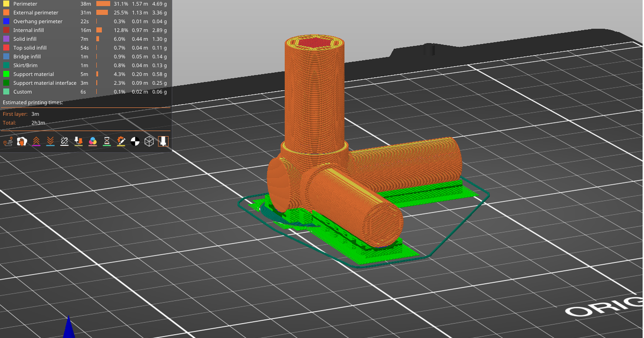Toggle color changes markers
The height and width of the screenshot is (338, 644).
(92, 142)
